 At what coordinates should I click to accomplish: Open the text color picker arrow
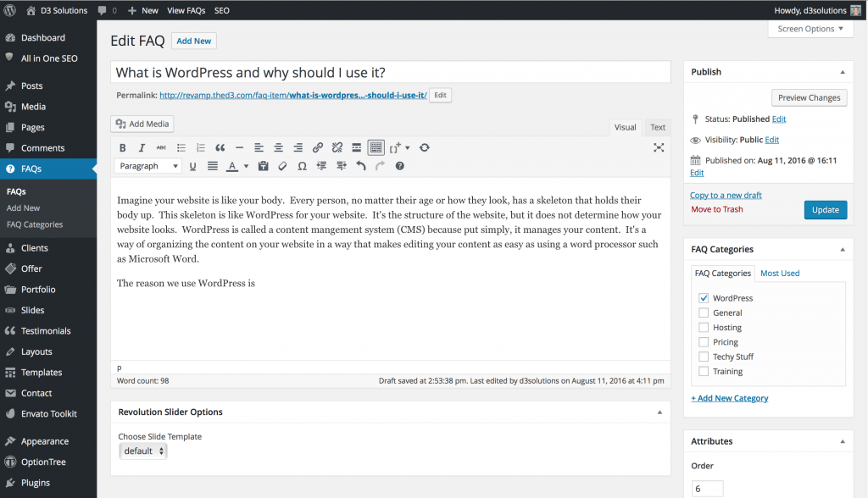point(247,166)
